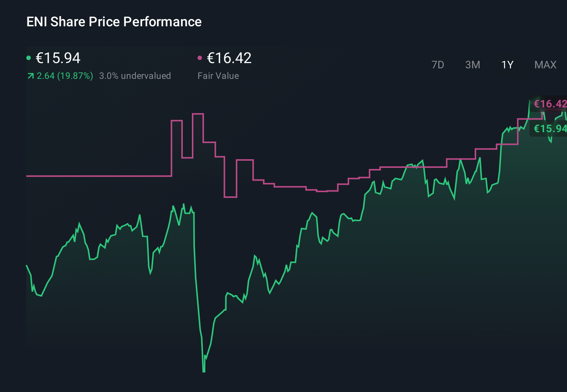Image resolution: width=567 pixels, height=392 pixels.
Task: Expand details under the Fair Value label
Action: click(x=218, y=75)
